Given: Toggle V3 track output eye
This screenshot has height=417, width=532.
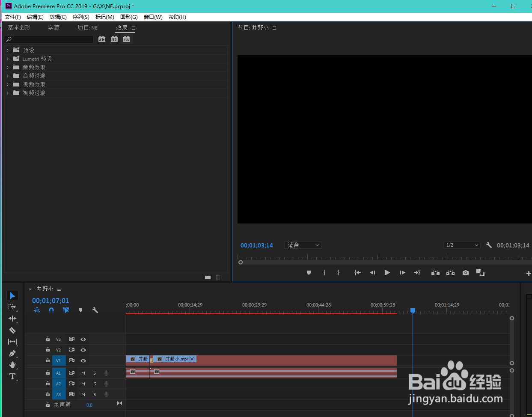Looking at the screenshot, I should pyautogui.click(x=83, y=339).
